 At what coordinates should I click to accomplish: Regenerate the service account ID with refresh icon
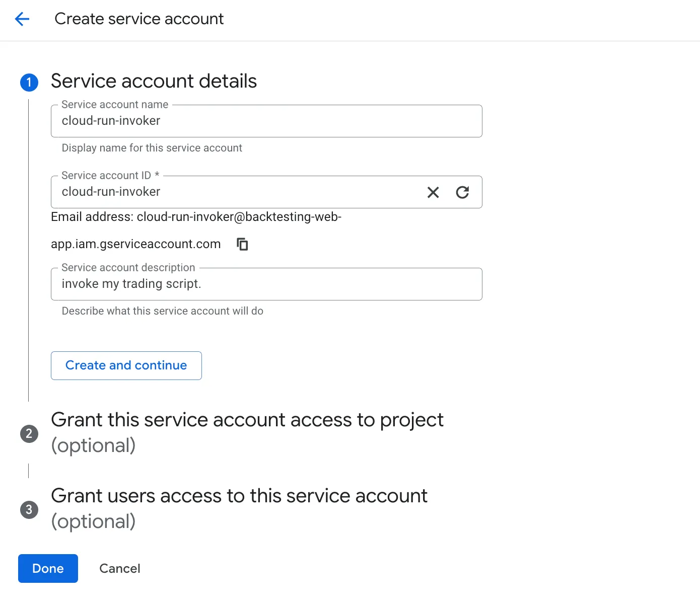coord(463,192)
